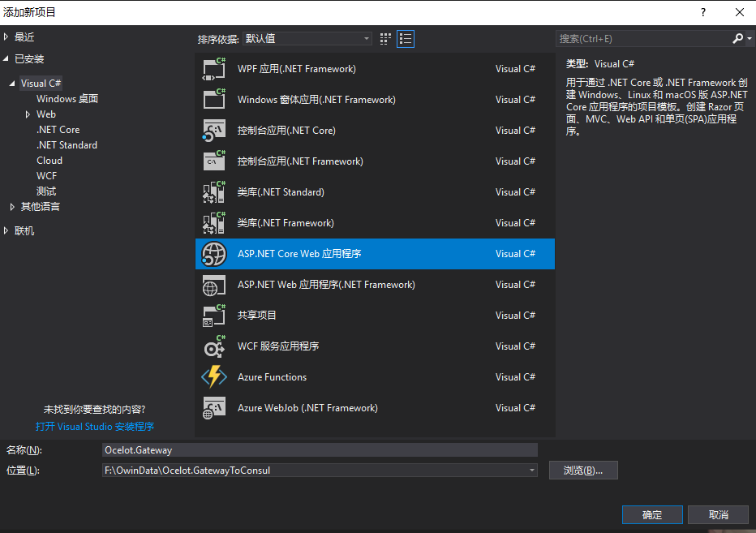Open the help question mark button
This screenshot has width=756, height=533.
pos(703,12)
